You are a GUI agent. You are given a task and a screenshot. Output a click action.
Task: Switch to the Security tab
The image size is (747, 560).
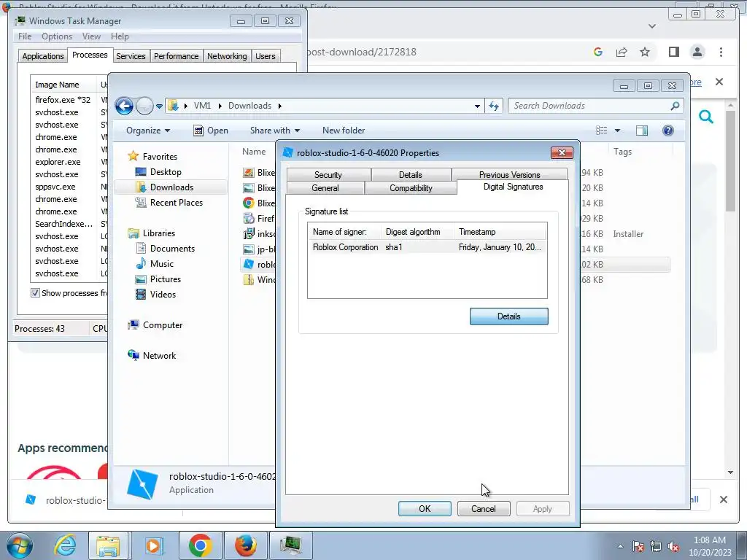click(x=328, y=175)
